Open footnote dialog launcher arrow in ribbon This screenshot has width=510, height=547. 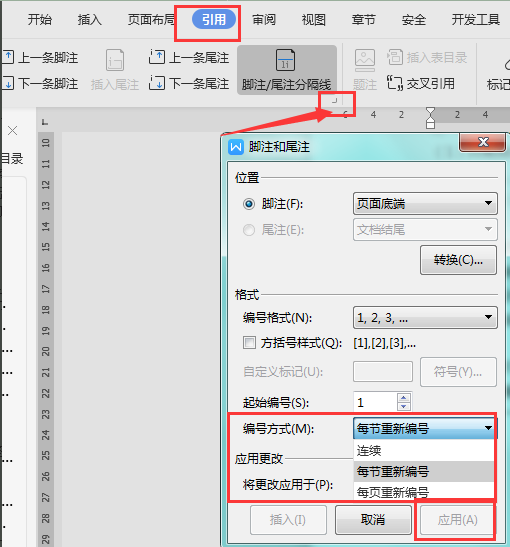tap(334, 100)
